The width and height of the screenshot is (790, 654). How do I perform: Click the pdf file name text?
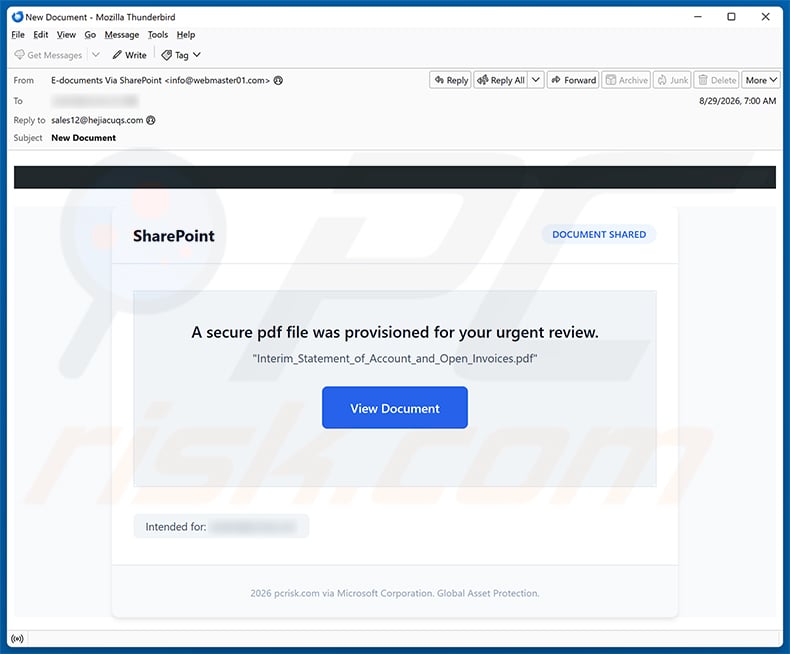[395, 358]
